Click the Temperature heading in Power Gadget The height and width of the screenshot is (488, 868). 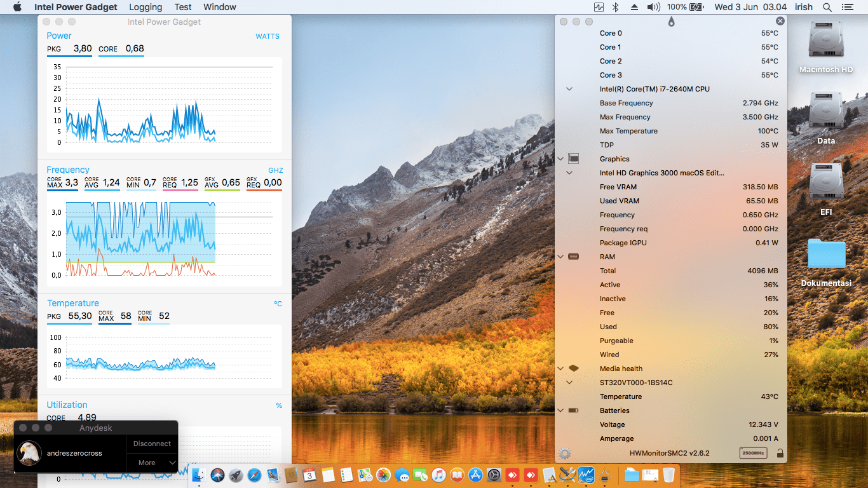tap(73, 303)
